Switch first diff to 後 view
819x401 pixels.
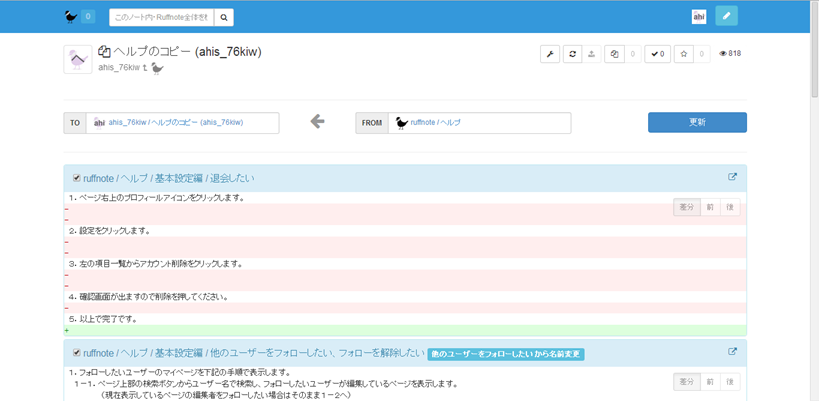730,207
